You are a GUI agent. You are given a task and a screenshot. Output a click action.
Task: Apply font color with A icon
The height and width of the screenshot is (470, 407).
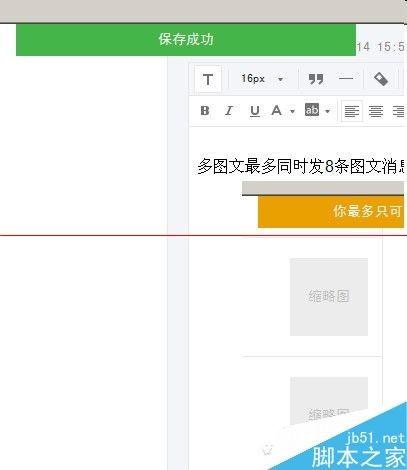(276, 110)
